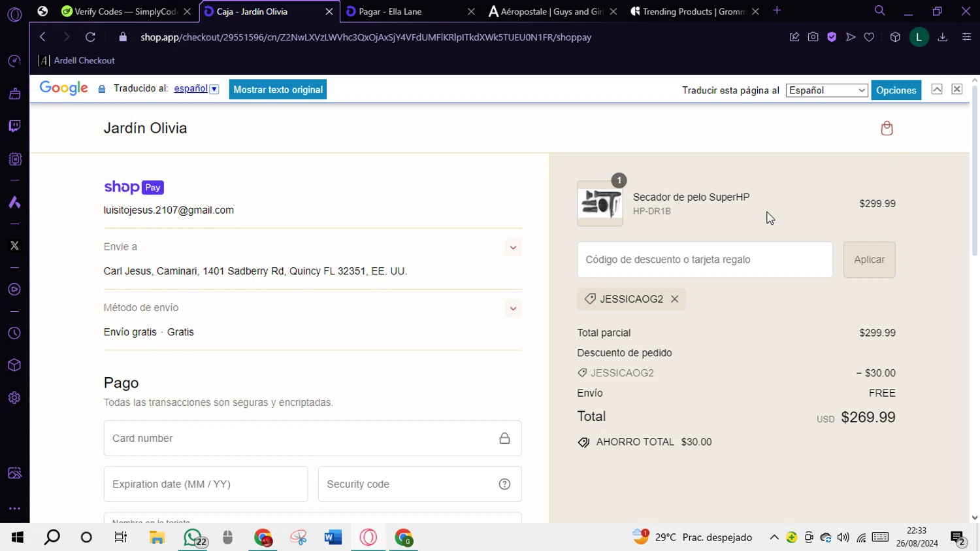This screenshot has height=551, width=980.
Task: Open the Opera menu logo in sidebar
Action: click(14, 14)
